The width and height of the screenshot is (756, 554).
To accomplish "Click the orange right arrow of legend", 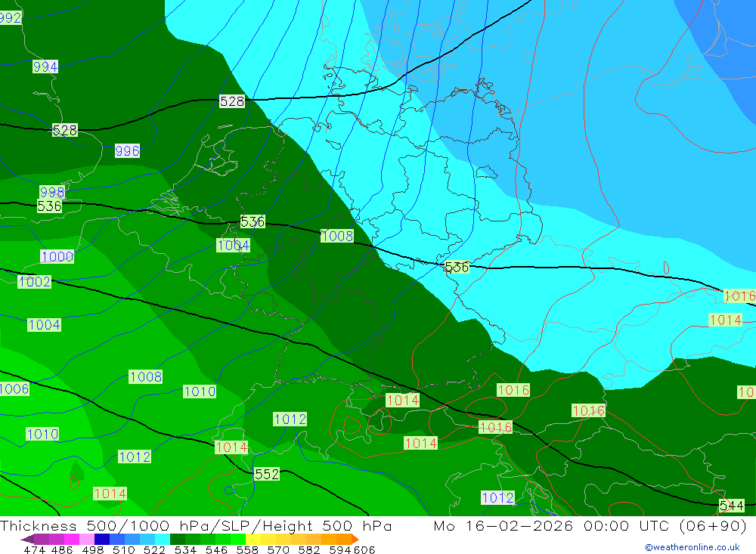I will (355, 539).
